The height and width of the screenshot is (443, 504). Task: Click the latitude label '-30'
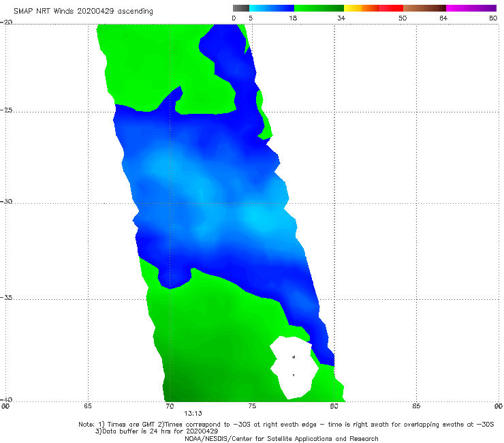pos(6,201)
